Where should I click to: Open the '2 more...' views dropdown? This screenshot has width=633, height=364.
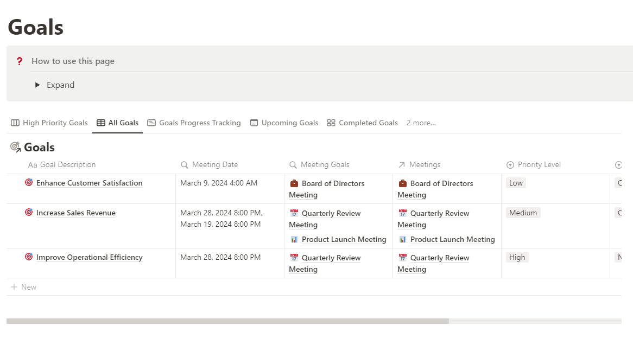click(421, 123)
